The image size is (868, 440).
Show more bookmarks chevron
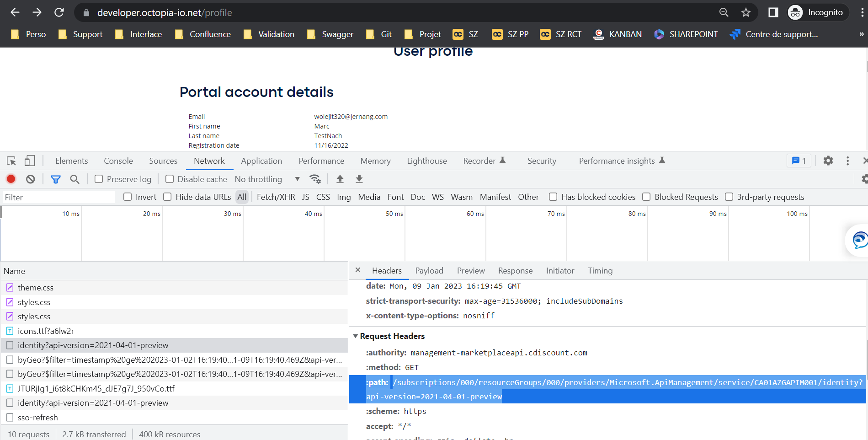click(x=862, y=34)
